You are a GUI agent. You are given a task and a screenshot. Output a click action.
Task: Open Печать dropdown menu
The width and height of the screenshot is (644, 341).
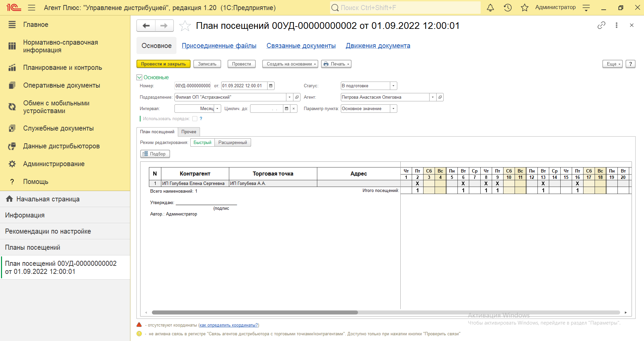(x=336, y=64)
